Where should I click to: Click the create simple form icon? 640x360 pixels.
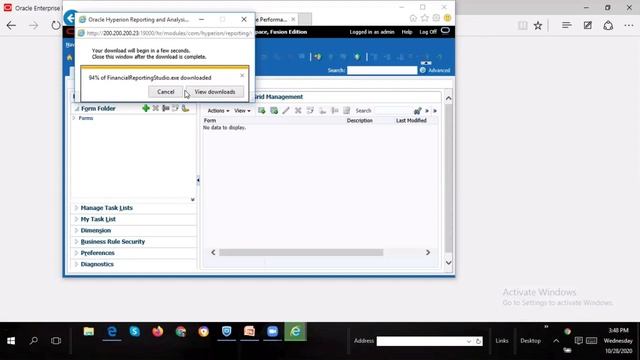click(261, 111)
